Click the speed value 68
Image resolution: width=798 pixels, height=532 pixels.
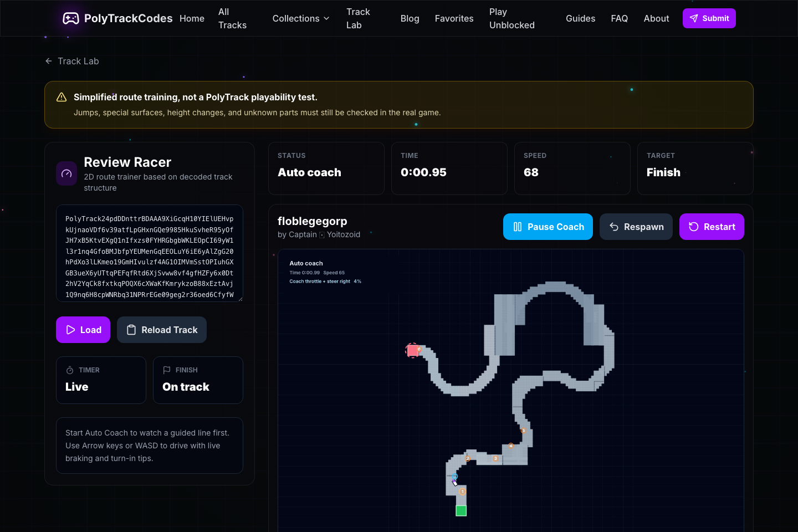tap(531, 172)
